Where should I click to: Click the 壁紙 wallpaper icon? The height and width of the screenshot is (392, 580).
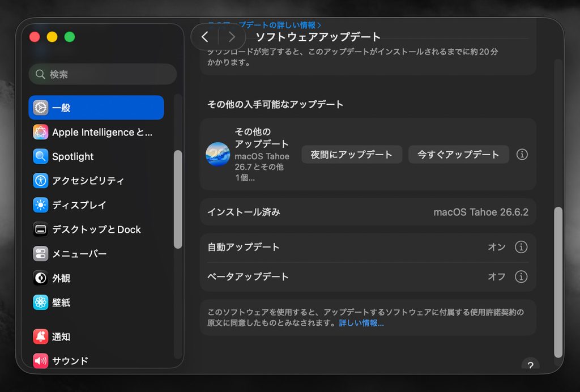[41, 302]
